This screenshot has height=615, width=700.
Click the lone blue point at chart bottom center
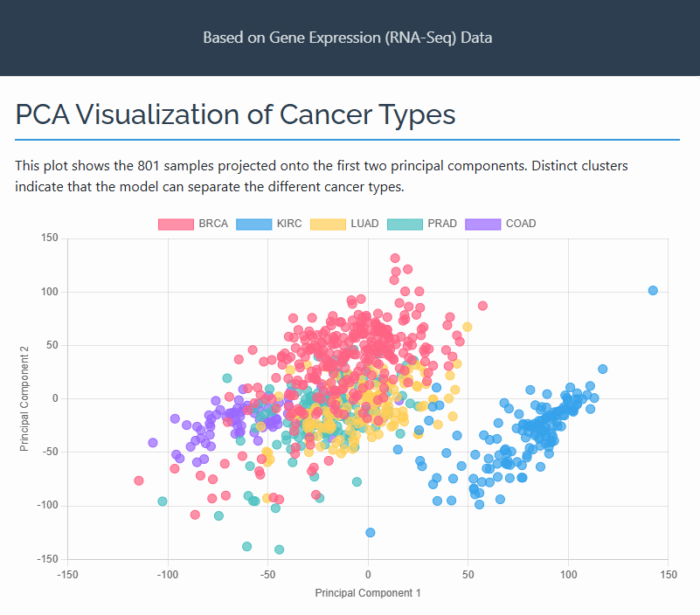click(371, 532)
